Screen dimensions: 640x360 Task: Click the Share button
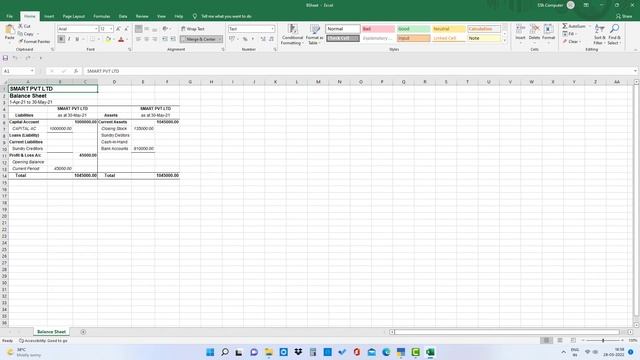click(624, 16)
